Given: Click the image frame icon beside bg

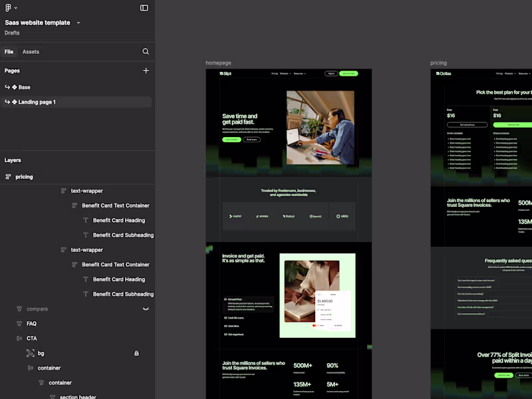Looking at the screenshot, I should pos(30,353).
